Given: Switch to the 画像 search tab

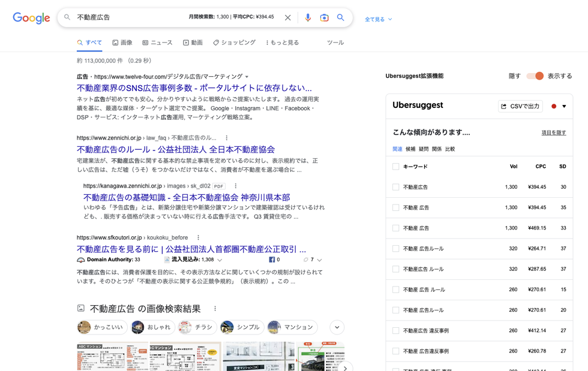Looking at the screenshot, I should point(122,43).
